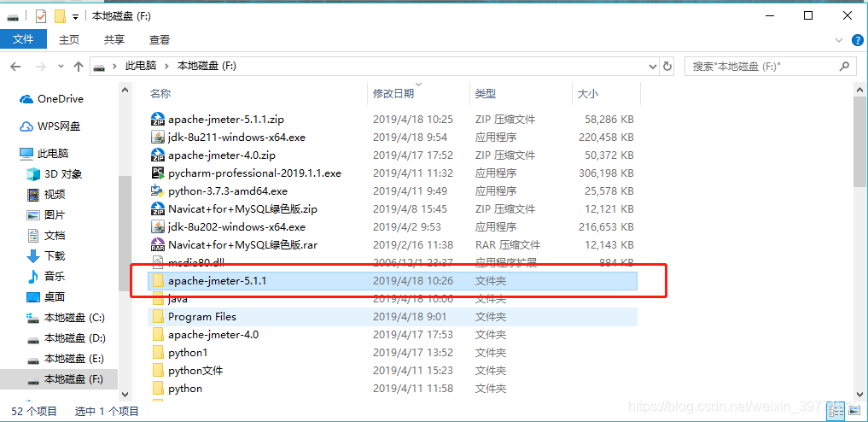The height and width of the screenshot is (422, 868).
Task: Open 文档 folder in navigation pane
Action: coord(45,236)
